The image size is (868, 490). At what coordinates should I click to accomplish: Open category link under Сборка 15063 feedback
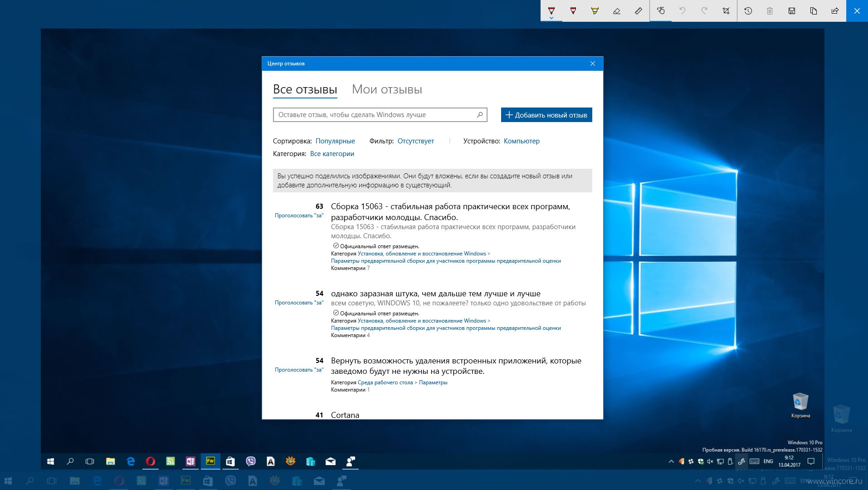(x=422, y=254)
